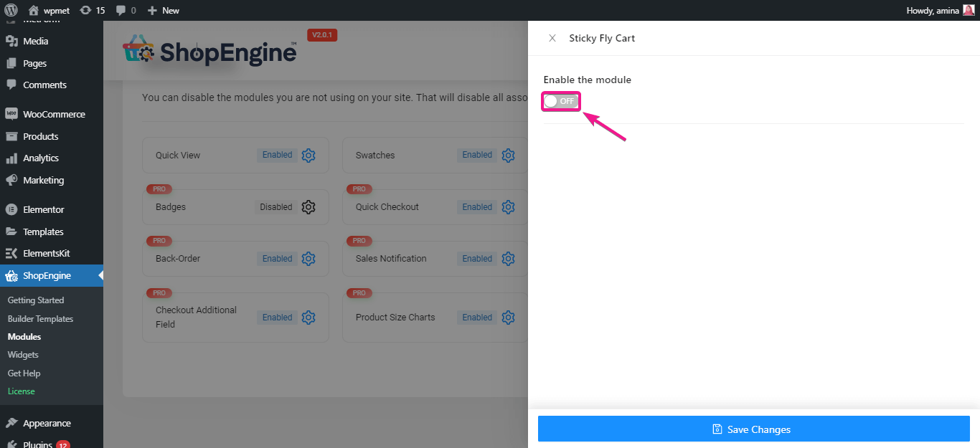
Task: Click the Badges Disabled status badge
Action: [x=276, y=207]
